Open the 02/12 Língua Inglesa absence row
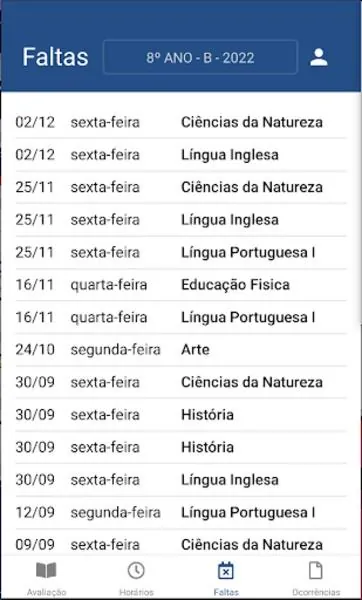This screenshot has height=600, width=362. click(181, 155)
